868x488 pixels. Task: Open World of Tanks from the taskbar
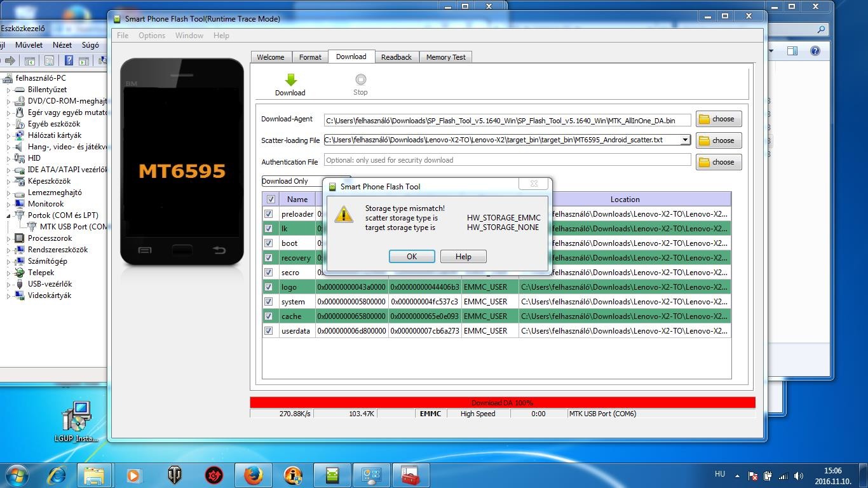pyautogui.click(x=174, y=475)
